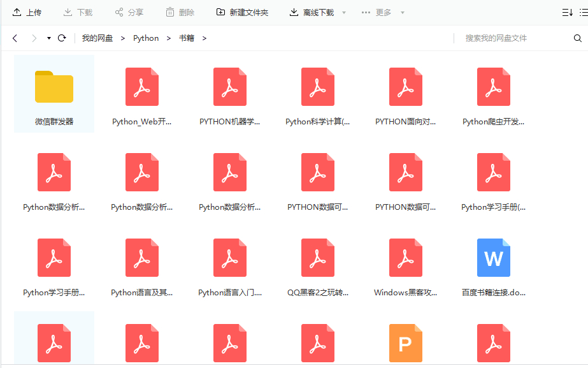The image size is (588, 368).
Task: Expand the chevron after 我的网盘
Action: [122, 38]
